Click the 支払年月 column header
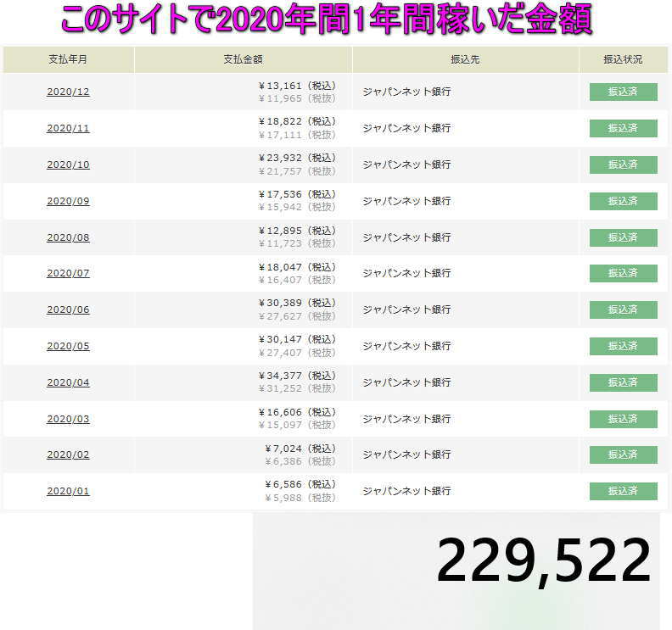 [x=68, y=59]
